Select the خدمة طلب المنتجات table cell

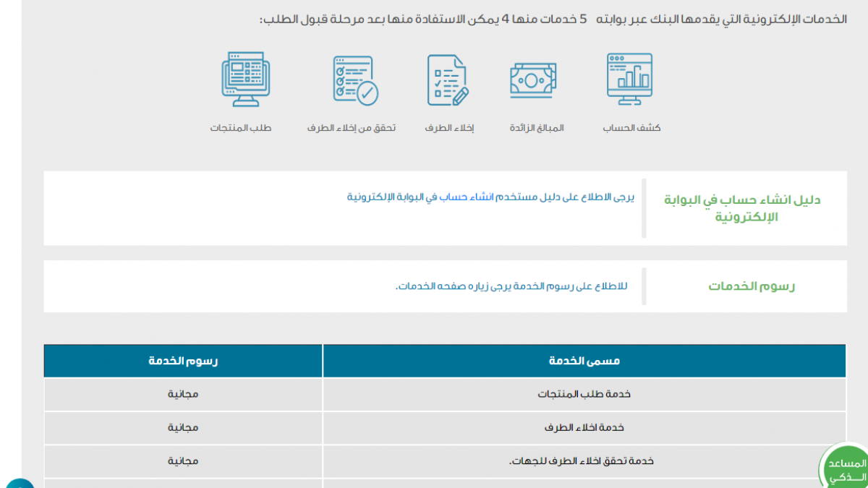click(584, 394)
